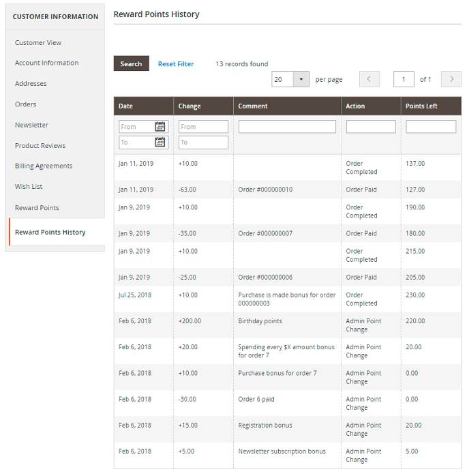Go to previous page arrow
Viewport: 467px width, 476px height.
click(x=370, y=79)
